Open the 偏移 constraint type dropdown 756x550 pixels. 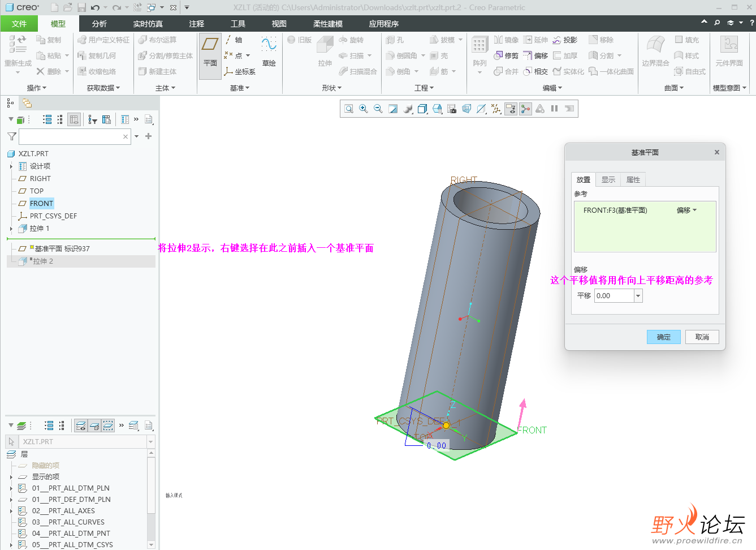(687, 210)
